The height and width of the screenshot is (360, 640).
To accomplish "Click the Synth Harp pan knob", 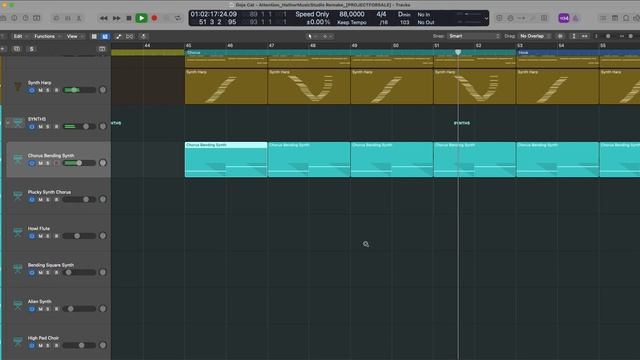I will (103, 90).
